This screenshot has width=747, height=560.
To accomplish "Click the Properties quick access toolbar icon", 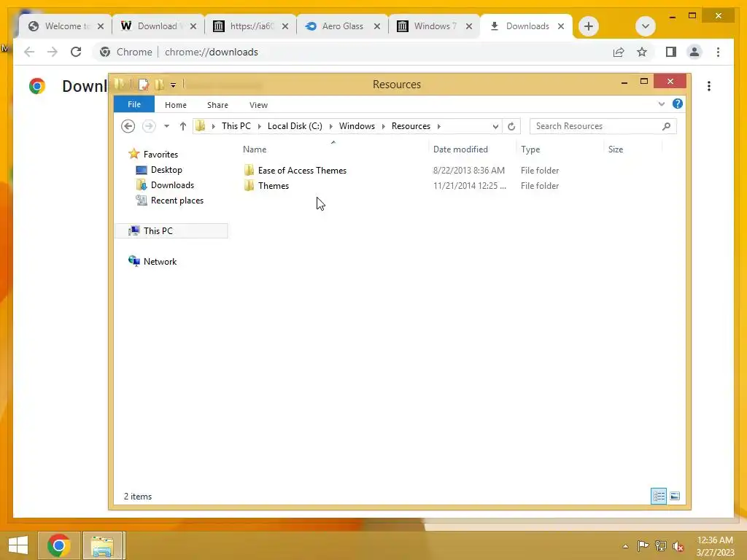I will pos(144,85).
